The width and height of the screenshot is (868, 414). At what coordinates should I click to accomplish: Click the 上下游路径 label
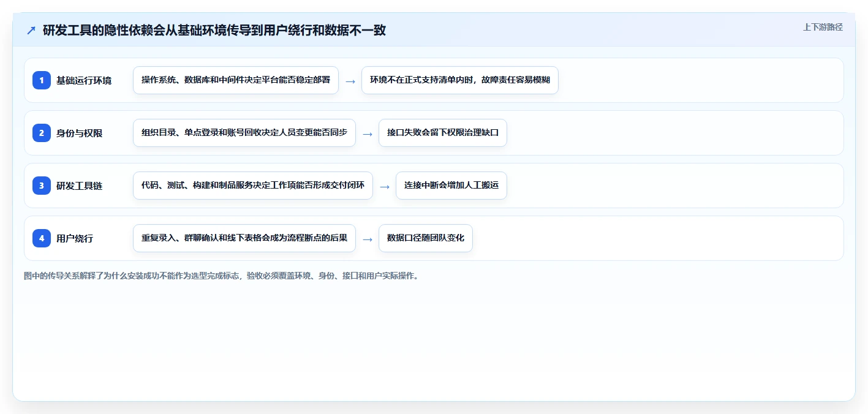click(823, 27)
